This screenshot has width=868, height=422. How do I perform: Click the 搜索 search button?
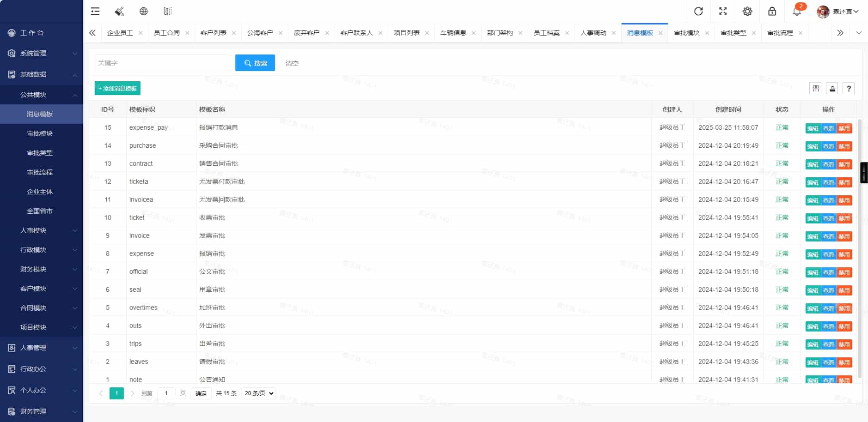pyautogui.click(x=255, y=63)
